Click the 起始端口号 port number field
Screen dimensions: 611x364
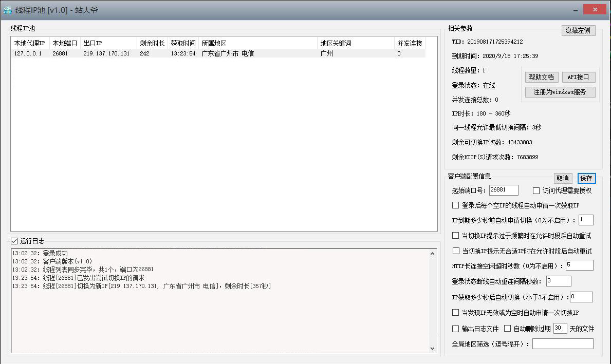504,190
